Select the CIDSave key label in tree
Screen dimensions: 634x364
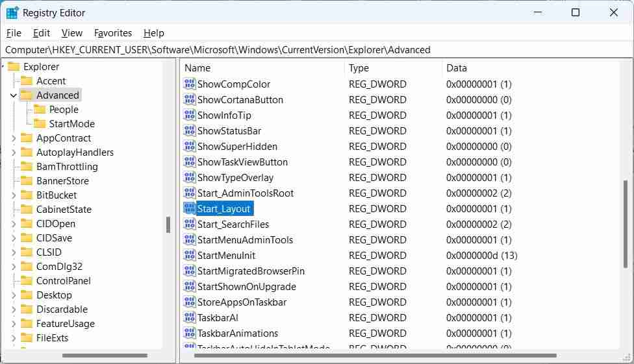[54, 238]
